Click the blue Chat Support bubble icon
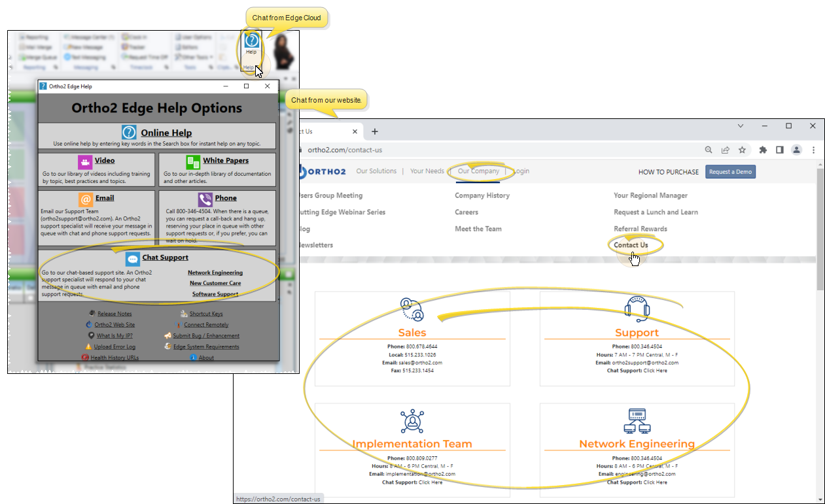The width and height of the screenshot is (825, 504). click(132, 259)
